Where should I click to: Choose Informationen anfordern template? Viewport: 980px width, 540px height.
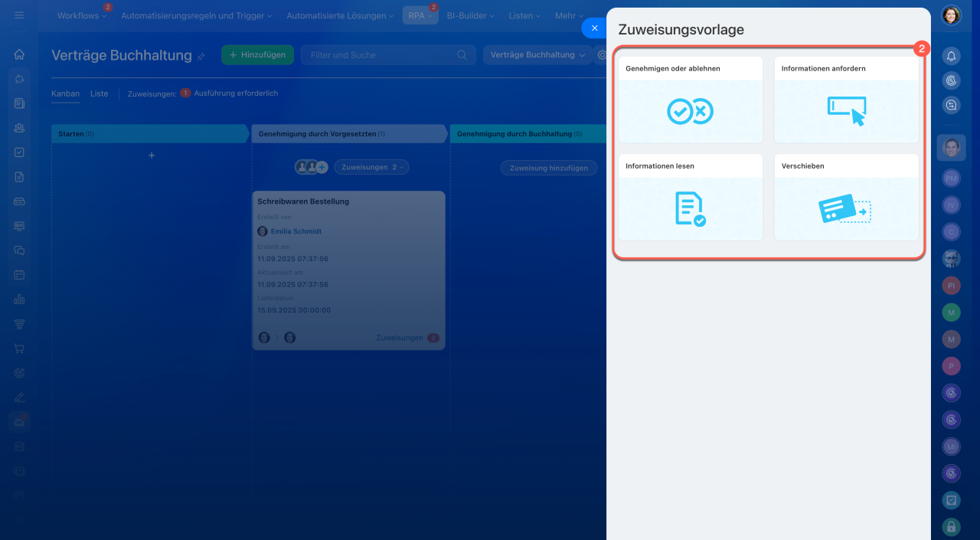click(846, 100)
